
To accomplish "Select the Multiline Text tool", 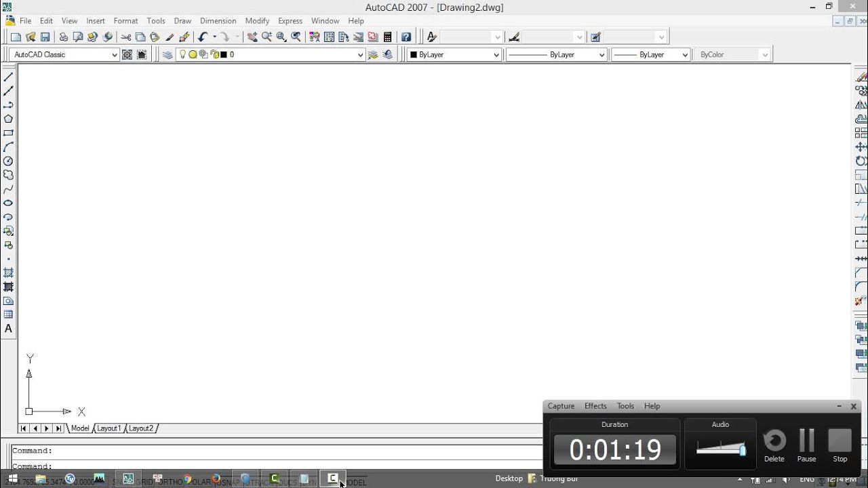I will click(x=8, y=329).
